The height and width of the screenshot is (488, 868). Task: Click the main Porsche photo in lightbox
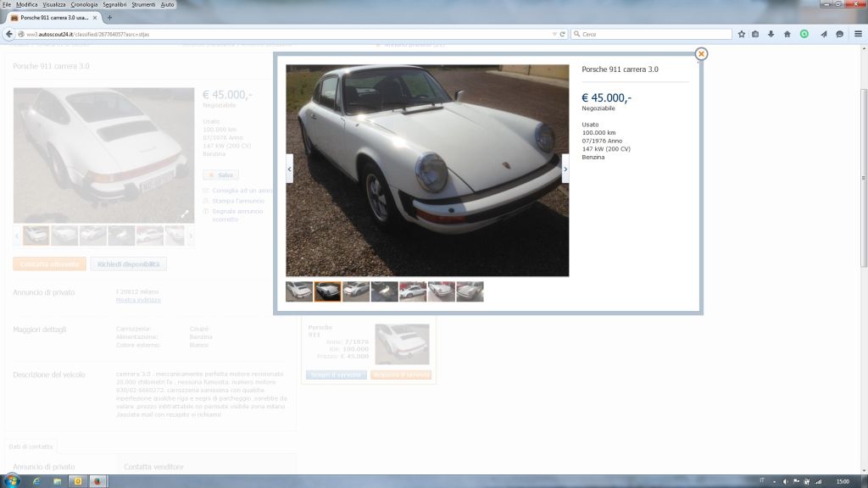pos(427,170)
